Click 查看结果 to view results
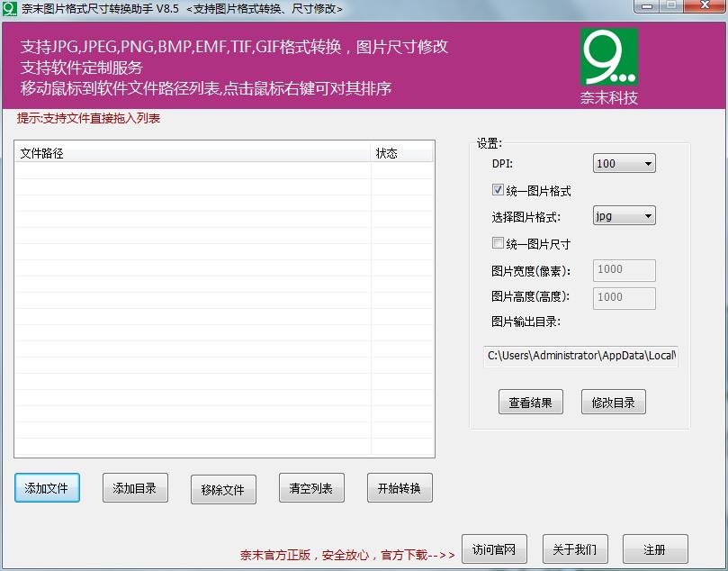The width and height of the screenshot is (728, 571). (x=531, y=402)
